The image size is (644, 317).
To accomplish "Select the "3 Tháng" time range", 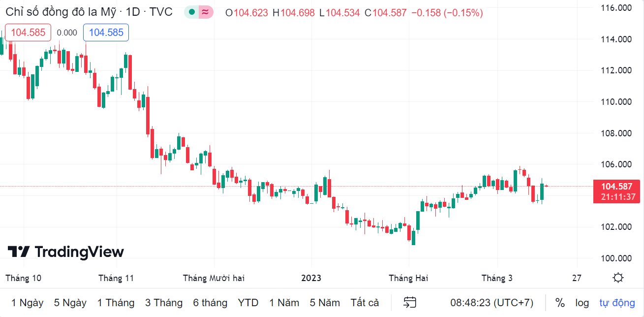I will 164,302.
